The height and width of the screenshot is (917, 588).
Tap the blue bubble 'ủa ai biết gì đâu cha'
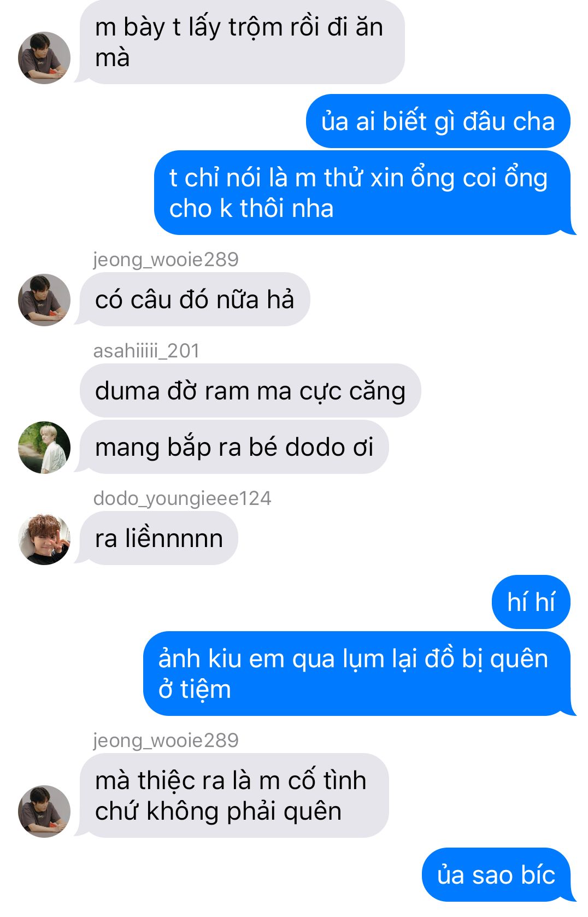coord(438,121)
